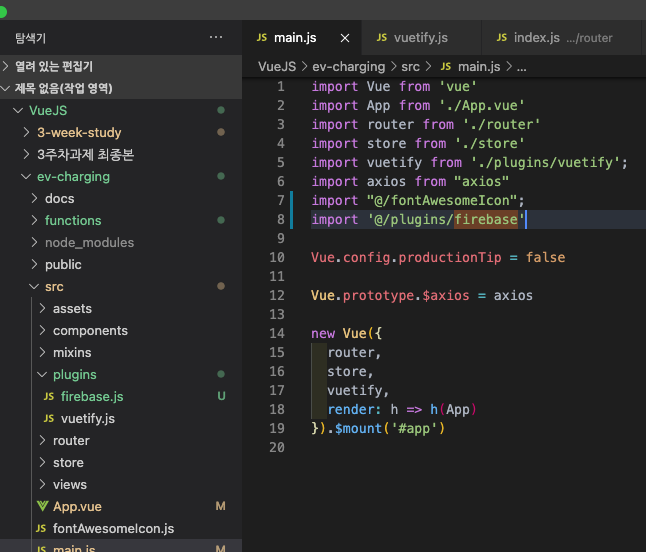Click line number 14 in the gutter
The image size is (646, 552).
(x=277, y=333)
